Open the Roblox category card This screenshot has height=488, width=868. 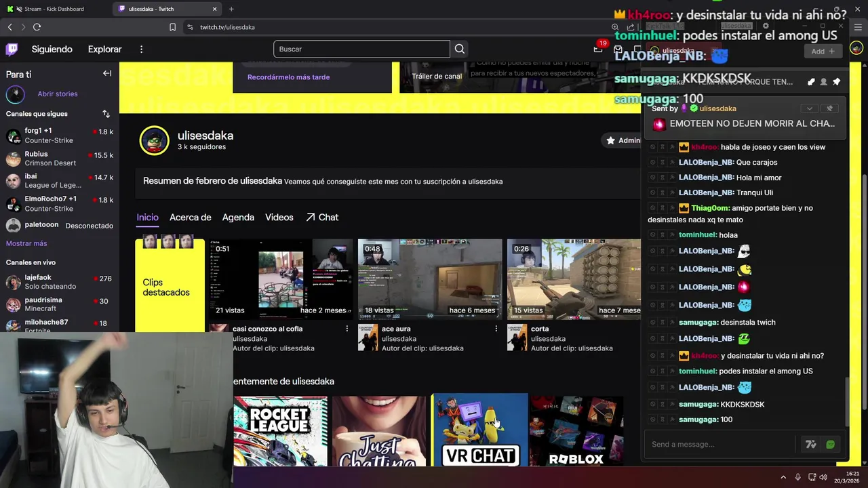click(x=576, y=431)
